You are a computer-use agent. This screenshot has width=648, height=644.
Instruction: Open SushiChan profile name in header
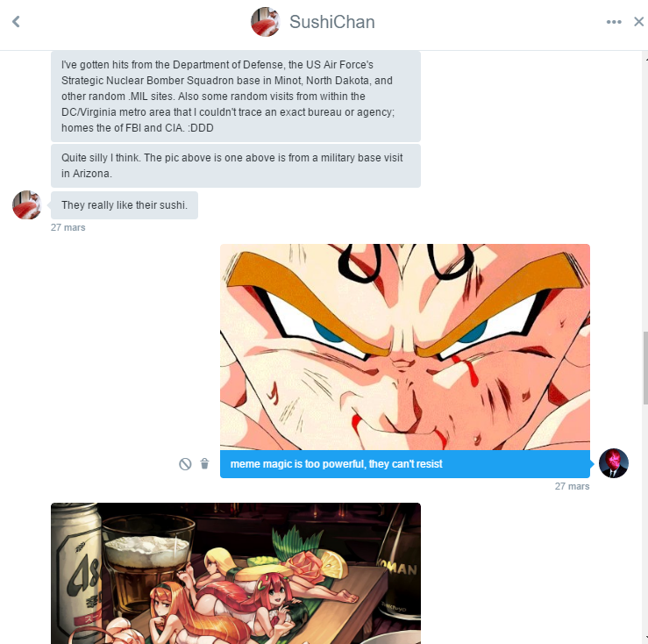(x=331, y=22)
